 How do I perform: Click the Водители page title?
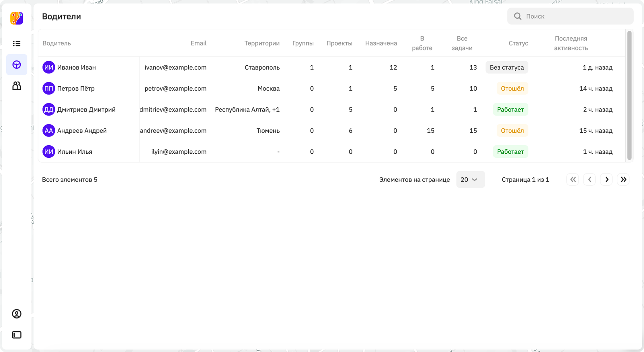(x=61, y=16)
